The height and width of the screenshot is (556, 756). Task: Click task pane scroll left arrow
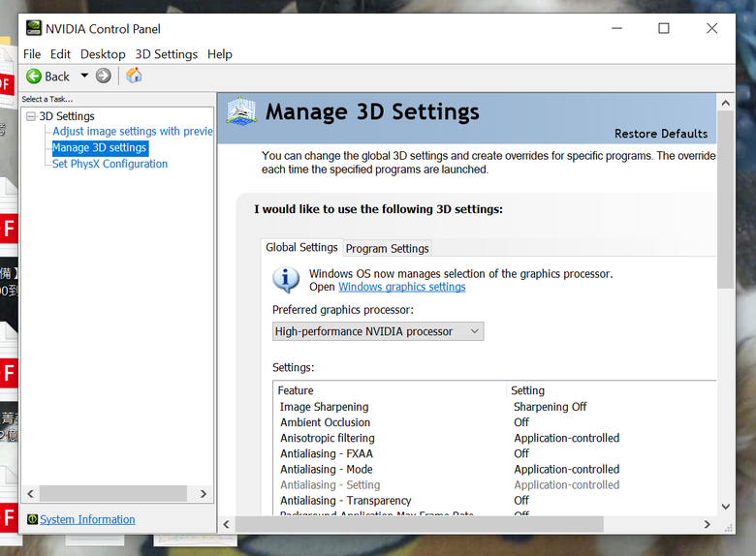tap(30, 494)
